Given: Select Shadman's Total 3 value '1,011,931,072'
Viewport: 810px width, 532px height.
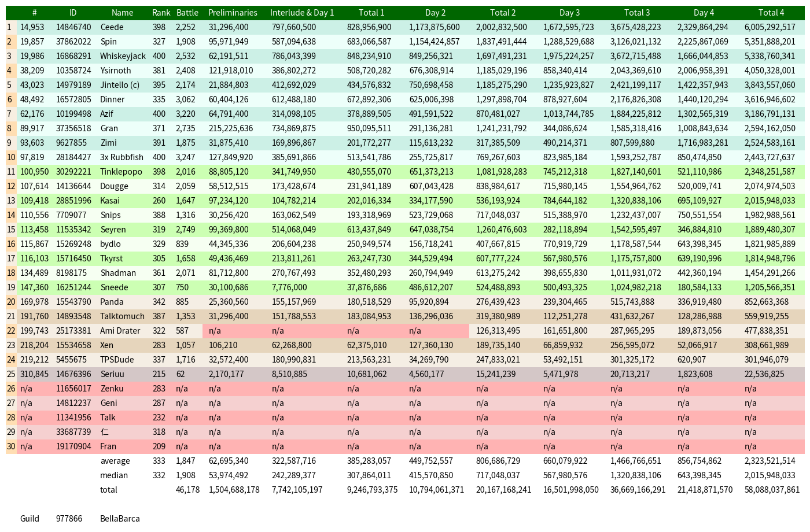Looking at the screenshot, I should click(x=636, y=273).
